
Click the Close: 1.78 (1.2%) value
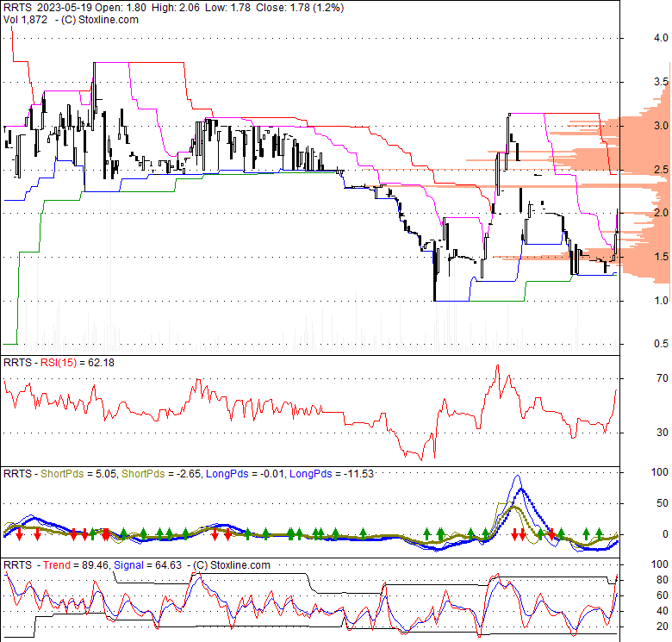click(300, 8)
